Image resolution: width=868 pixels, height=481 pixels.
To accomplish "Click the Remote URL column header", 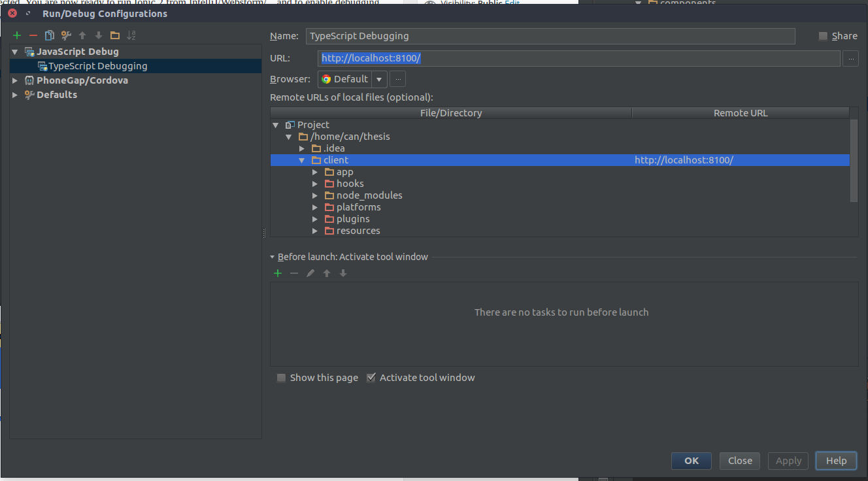I will click(x=741, y=113).
